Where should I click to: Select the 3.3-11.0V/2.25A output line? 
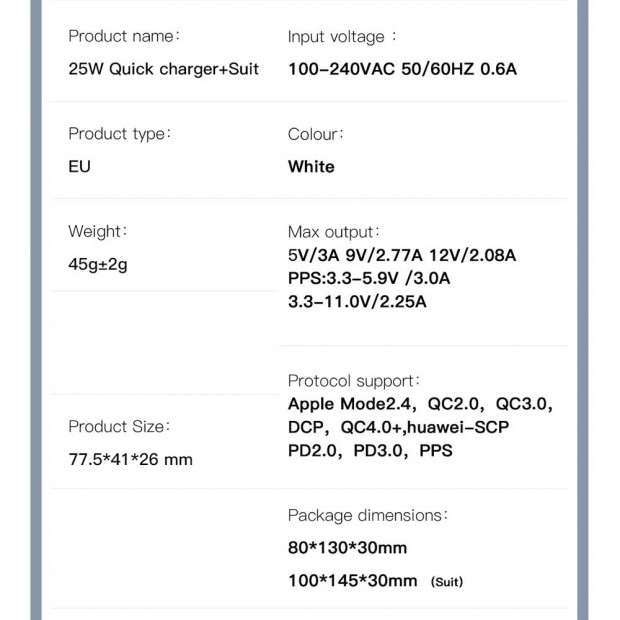(x=357, y=302)
